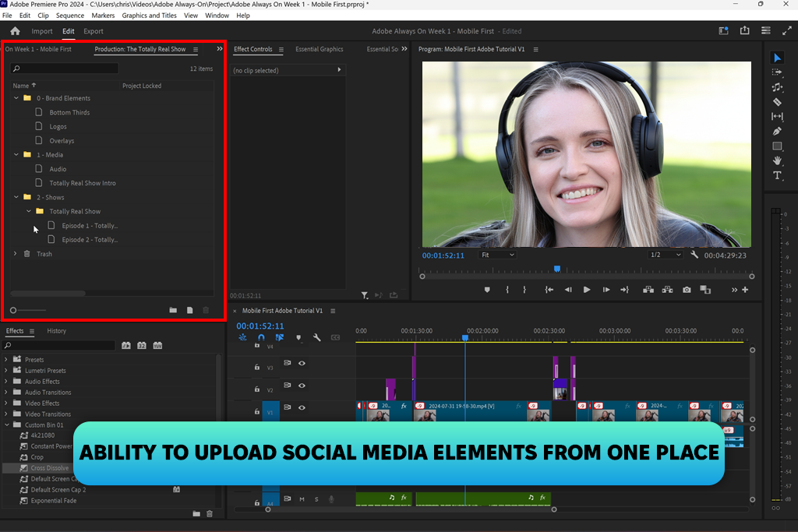The image size is (798, 532).
Task: Toggle V1 track output eye
Action: click(302, 407)
